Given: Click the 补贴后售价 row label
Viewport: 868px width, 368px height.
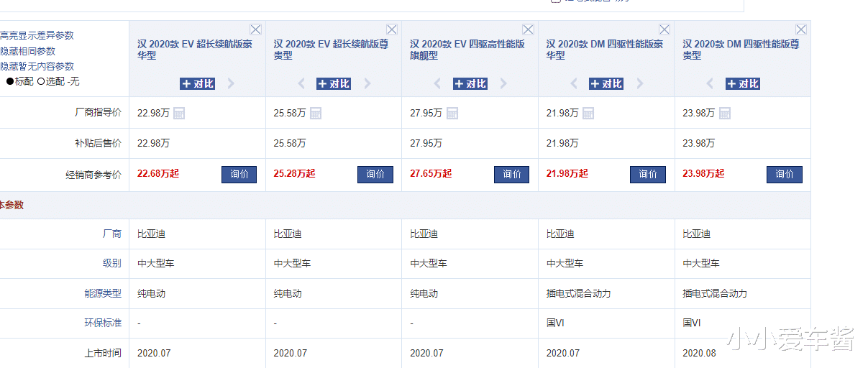Looking at the screenshot, I should pos(98,143).
